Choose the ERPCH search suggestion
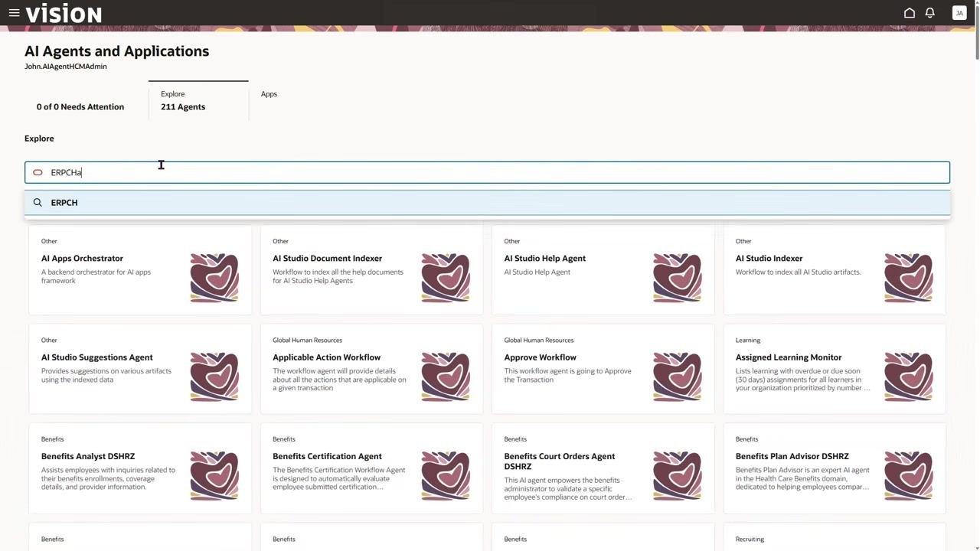 pyautogui.click(x=487, y=203)
